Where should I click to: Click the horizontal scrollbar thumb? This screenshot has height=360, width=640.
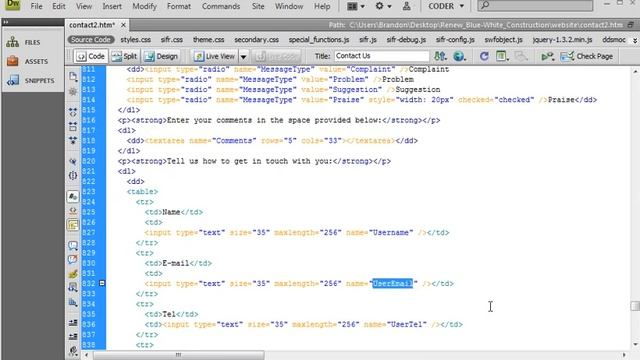tap(178, 355)
